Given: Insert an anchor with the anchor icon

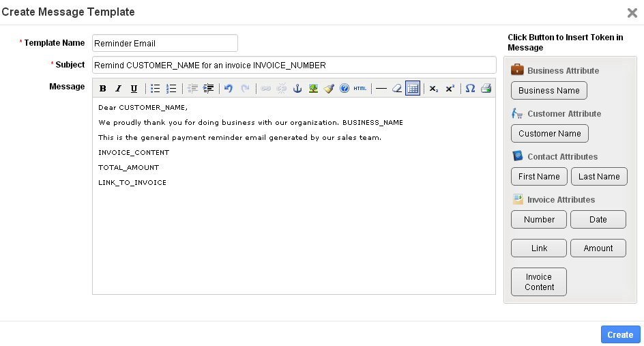Looking at the screenshot, I should point(297,88).
